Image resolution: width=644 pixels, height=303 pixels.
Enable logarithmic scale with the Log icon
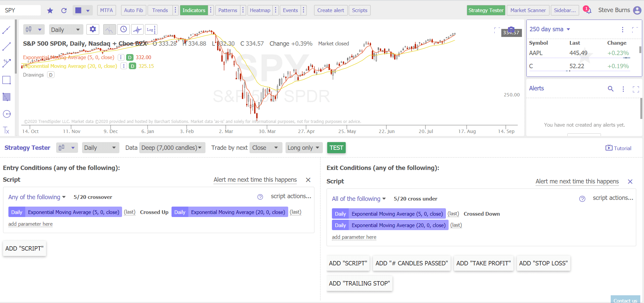[x=151, y=29]
